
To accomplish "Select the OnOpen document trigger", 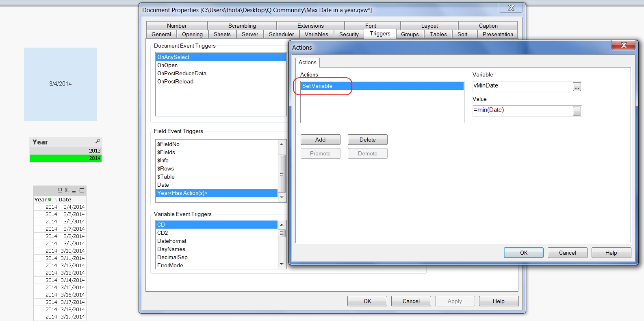I will coord(221,65).
